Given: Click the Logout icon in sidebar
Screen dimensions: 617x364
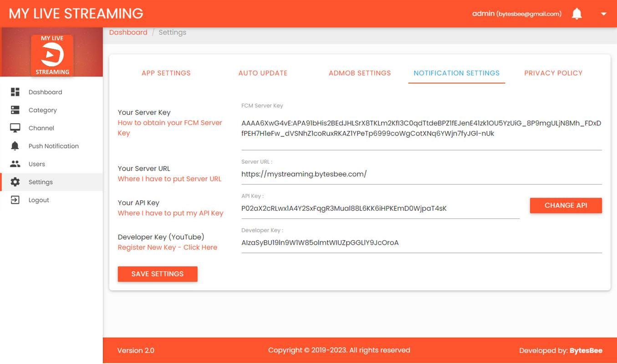Looking at the screenshot, I should [15, 200].
